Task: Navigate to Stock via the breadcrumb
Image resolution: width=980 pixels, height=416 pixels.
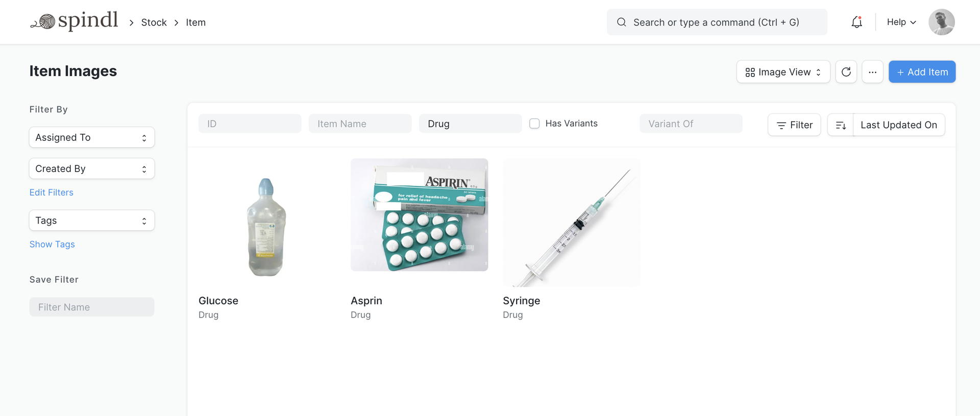Action: [154, 22]
